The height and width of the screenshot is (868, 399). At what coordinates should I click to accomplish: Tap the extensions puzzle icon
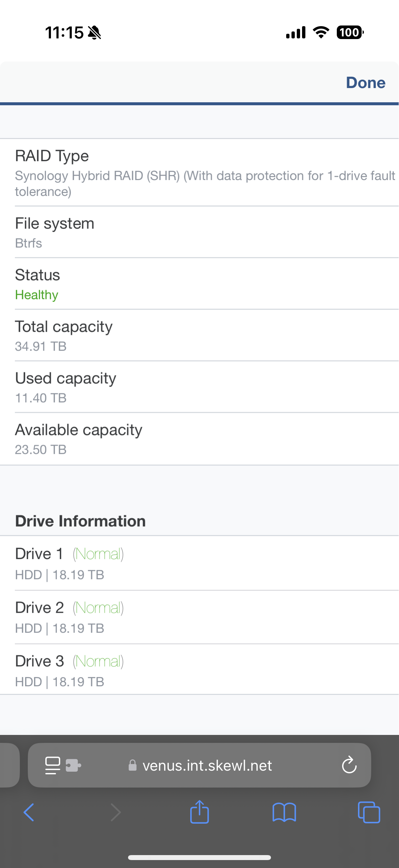point(73,765)
